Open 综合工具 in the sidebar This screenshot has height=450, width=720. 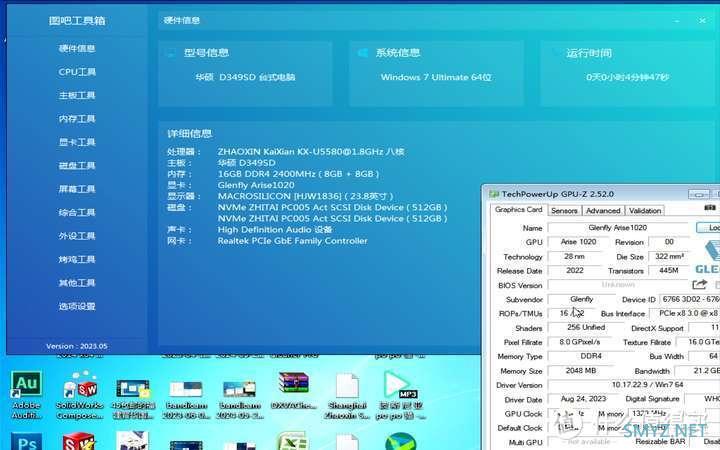77,212
